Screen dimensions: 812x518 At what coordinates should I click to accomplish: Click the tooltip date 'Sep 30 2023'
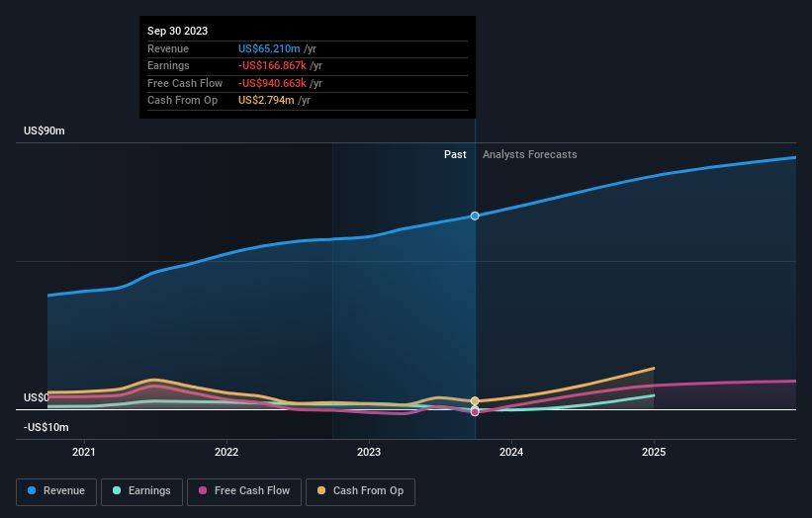tap(178, 31)
